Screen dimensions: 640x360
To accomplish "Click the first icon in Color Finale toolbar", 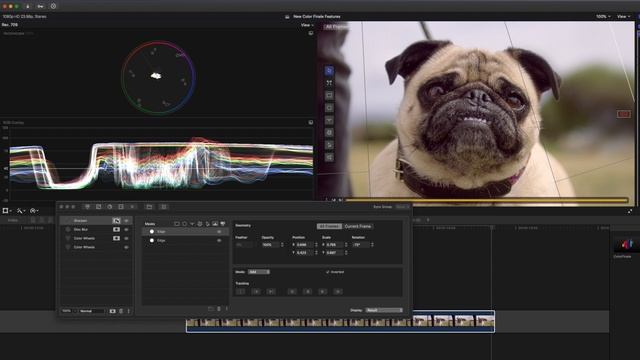I will coord(87,207).
